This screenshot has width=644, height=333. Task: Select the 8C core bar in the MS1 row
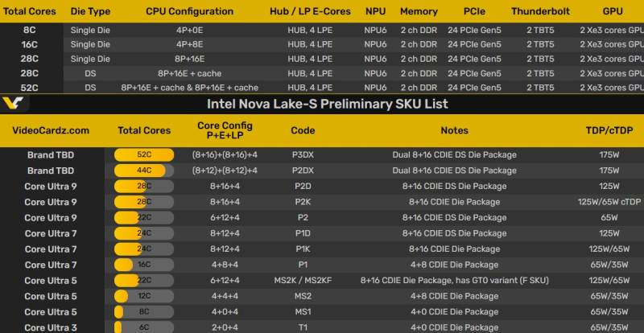point(144,312)
